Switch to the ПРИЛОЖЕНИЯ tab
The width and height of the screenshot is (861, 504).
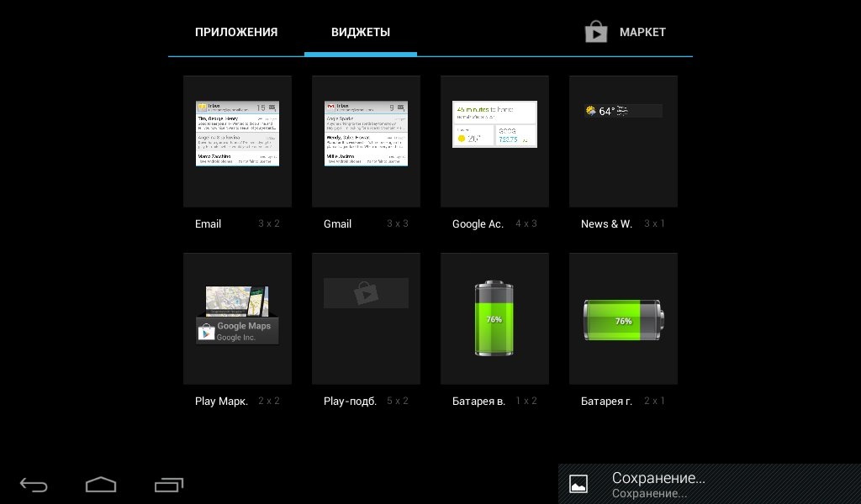click(236, 33)
